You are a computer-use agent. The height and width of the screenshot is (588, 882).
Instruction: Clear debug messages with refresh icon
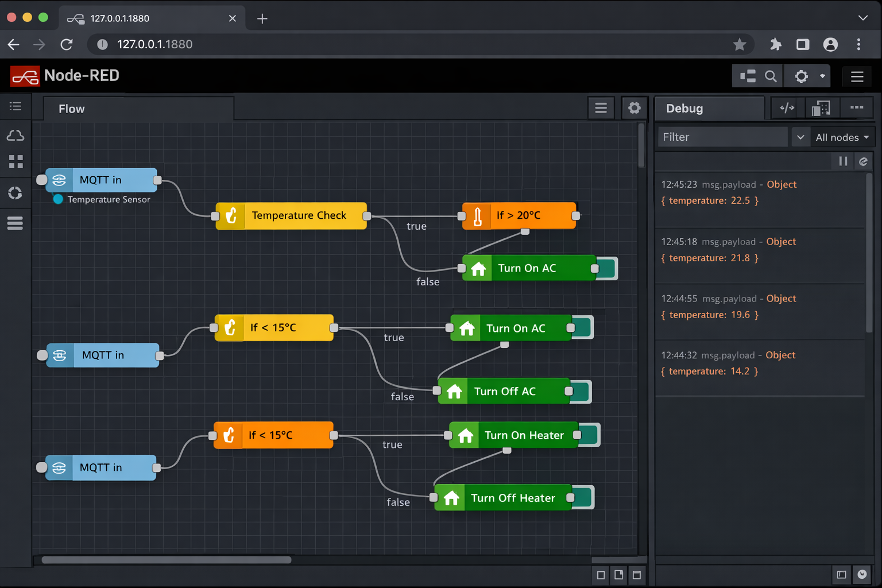coord(863,161)
